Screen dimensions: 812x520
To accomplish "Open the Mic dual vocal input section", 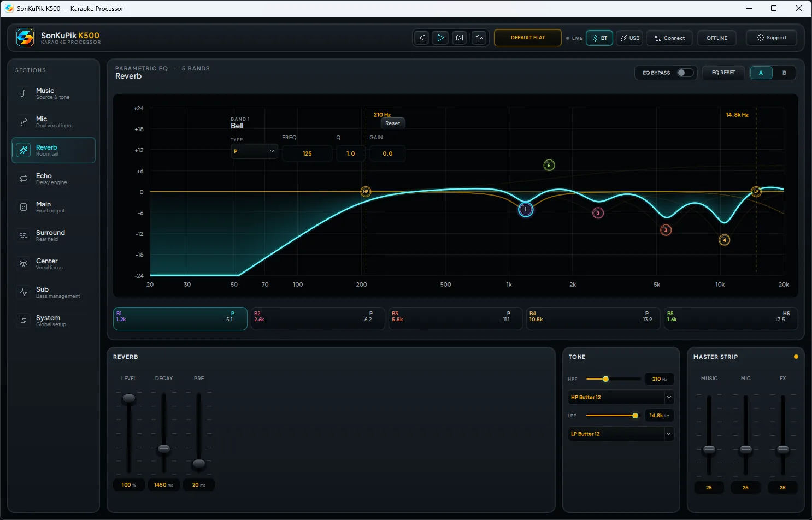I will 54,122.
